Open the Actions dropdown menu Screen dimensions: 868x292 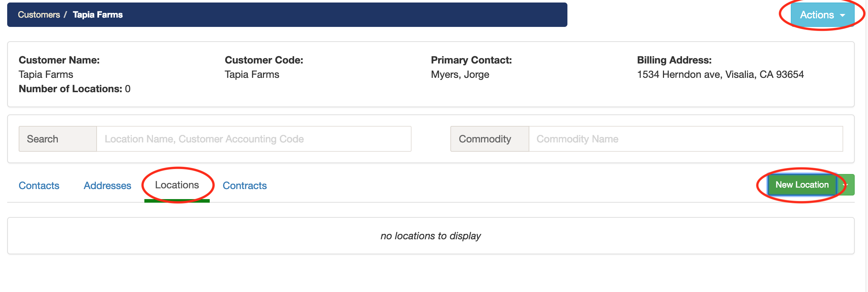(822, 15)
